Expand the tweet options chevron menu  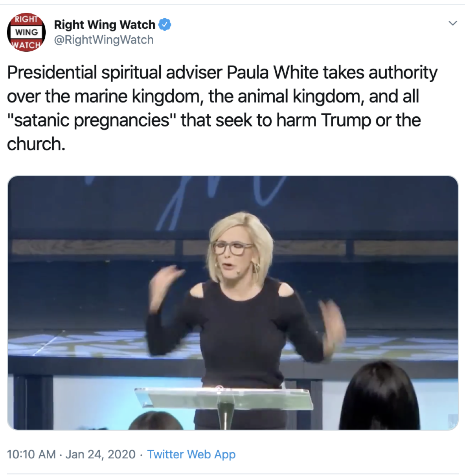tap(453, 23)
